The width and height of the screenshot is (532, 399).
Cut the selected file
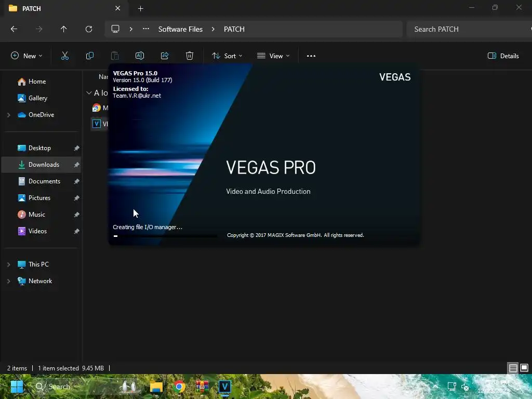tap(65, 56)
